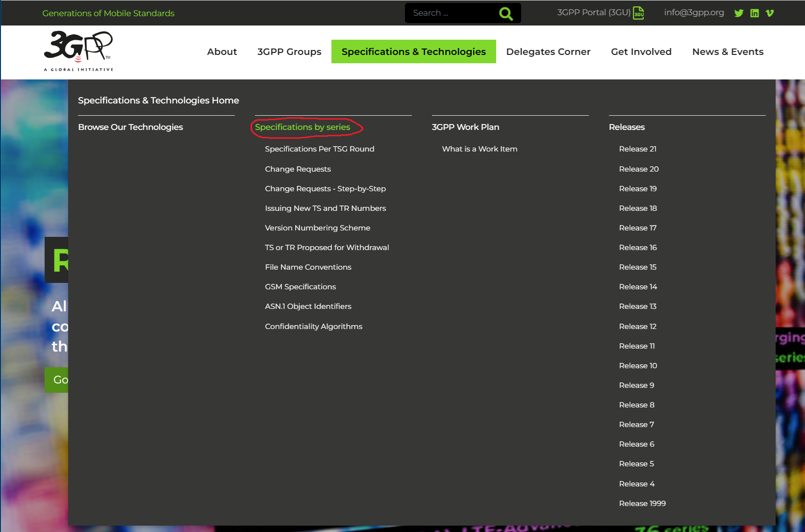The width and height of the screenshot is (805, 532).
Task: Open Release 12
Action: [638, 327]
